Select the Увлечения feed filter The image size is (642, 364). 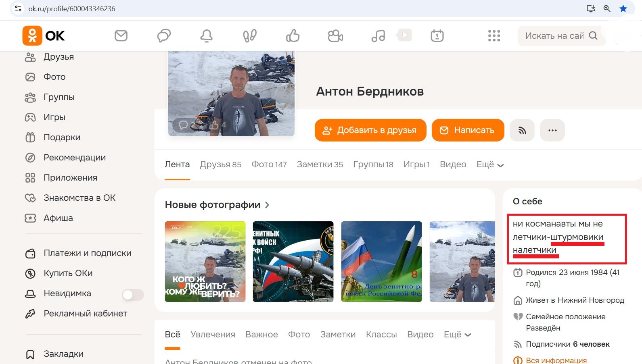point(213,335)
